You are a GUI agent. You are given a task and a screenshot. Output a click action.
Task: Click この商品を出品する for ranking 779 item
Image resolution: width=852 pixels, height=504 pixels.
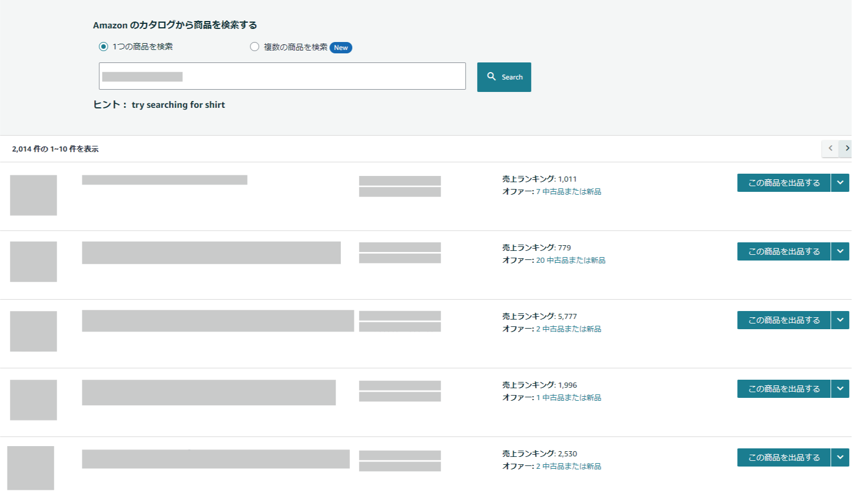[x=783, y=251]
